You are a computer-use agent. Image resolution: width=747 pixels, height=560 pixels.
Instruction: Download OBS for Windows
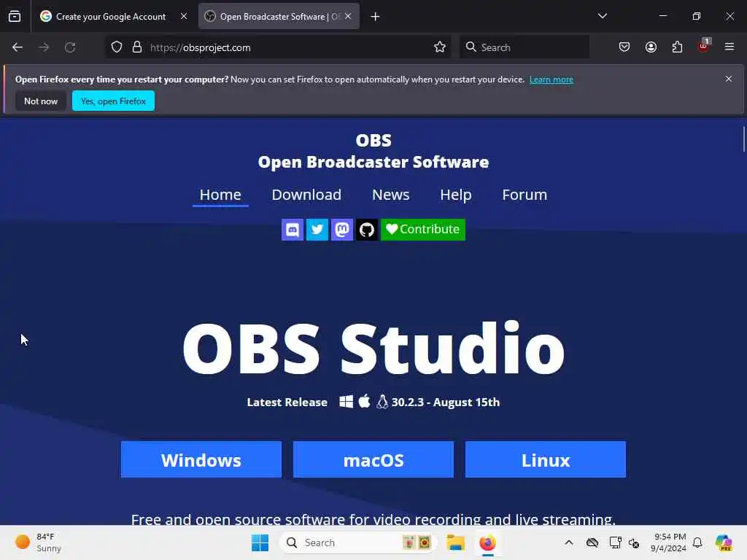pos(201,459)
